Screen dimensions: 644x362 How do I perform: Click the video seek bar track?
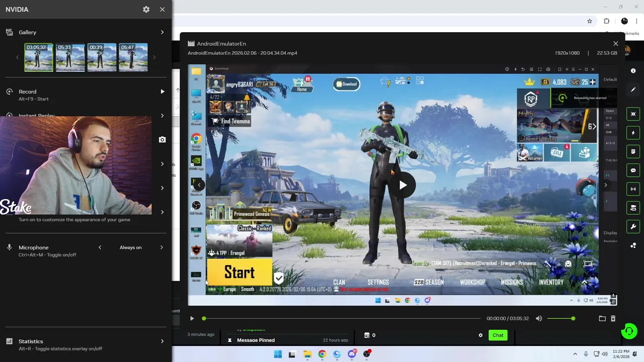(x=342, y=318)
